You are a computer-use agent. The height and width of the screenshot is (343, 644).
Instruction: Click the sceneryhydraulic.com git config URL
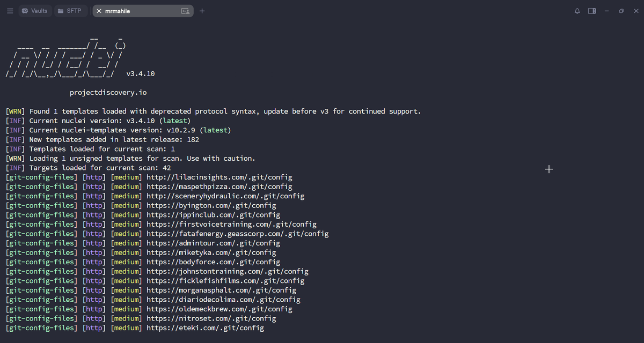point(225,196)
